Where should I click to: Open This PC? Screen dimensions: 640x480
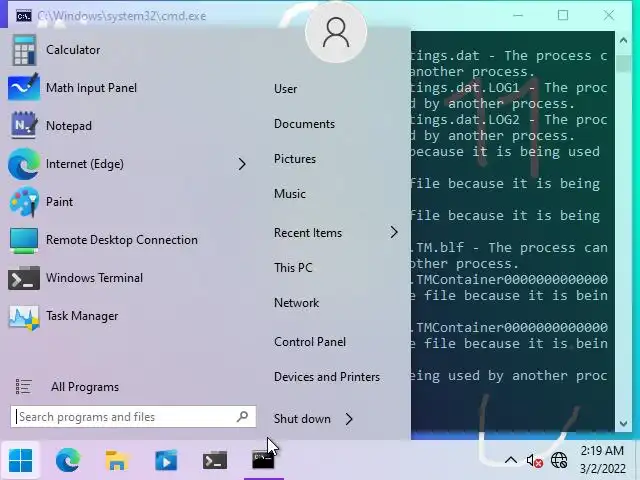(x=293, y=268)
